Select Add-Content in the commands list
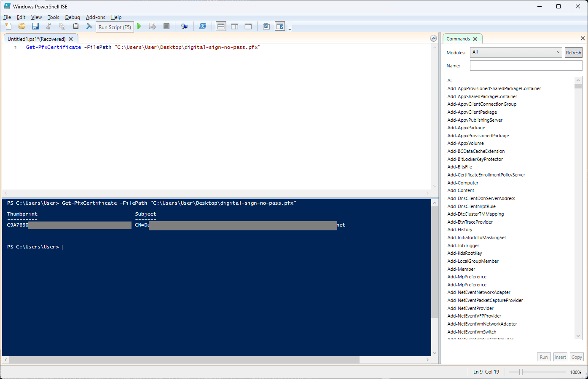This screenshot has height=379, width=588. tap(461, 190)
